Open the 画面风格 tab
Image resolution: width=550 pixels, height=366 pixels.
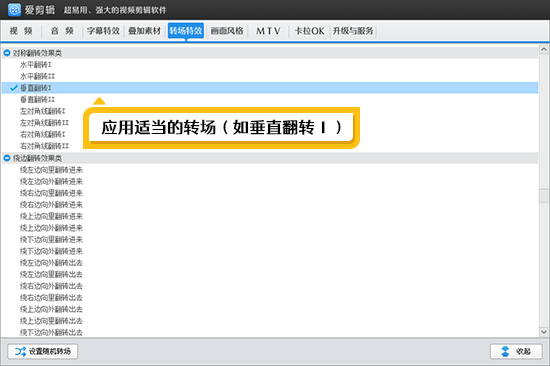click(227, 31)
